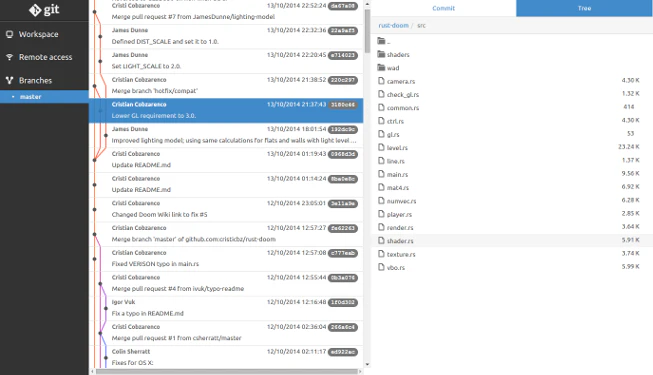This screenshot has height=375, width=653.
Task: Select commit 'Defined DIST_SCALE and set it to 1.0.'
Action: (226, 36)
